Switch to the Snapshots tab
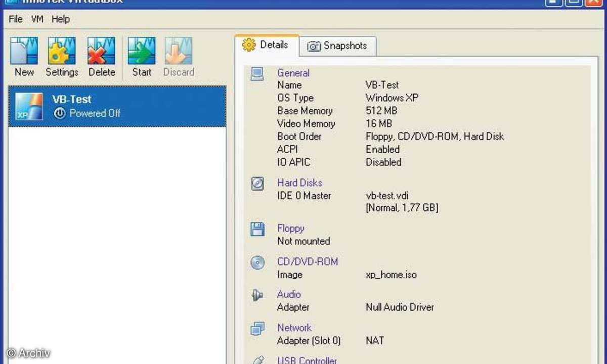Viewport: 607px width, 364px height. [338, 46]
